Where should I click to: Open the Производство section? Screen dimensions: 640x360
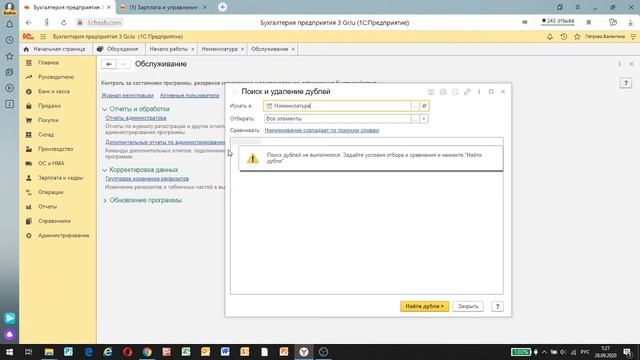(56, 149)
